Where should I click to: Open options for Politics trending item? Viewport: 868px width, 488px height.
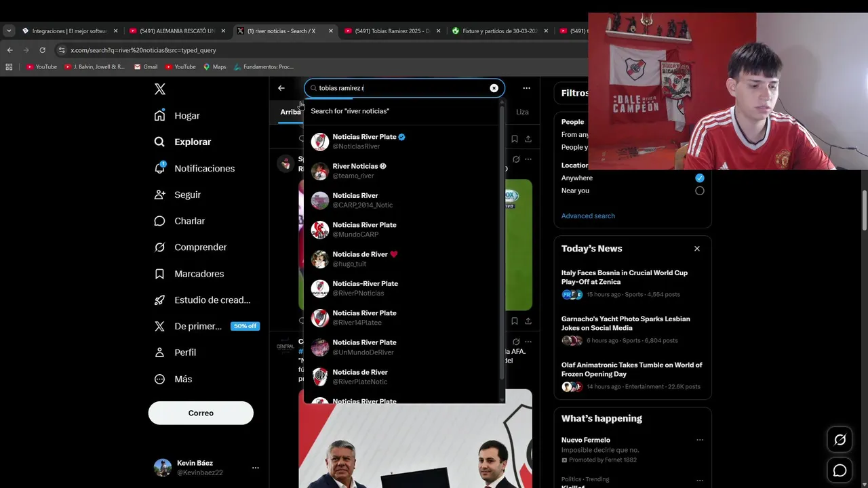point(699,480)
